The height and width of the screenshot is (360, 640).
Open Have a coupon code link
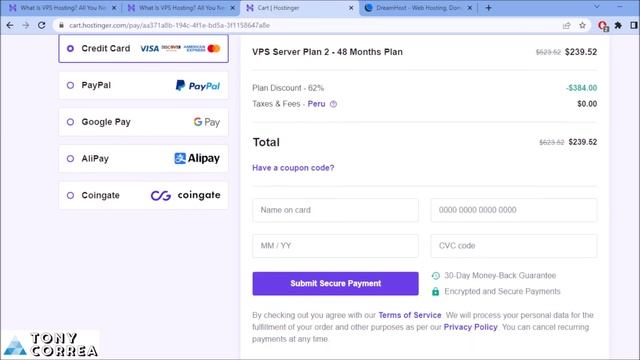tap(293, 168)
